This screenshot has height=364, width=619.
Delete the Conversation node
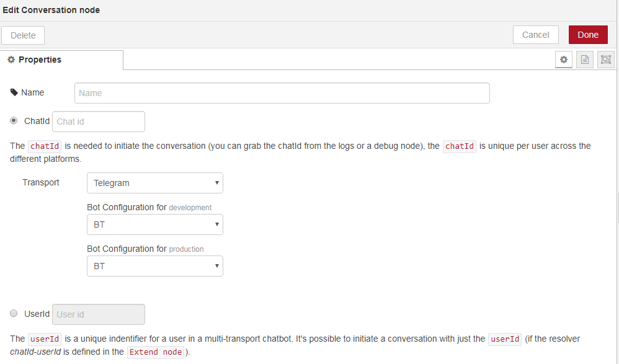tap(22, 35)
